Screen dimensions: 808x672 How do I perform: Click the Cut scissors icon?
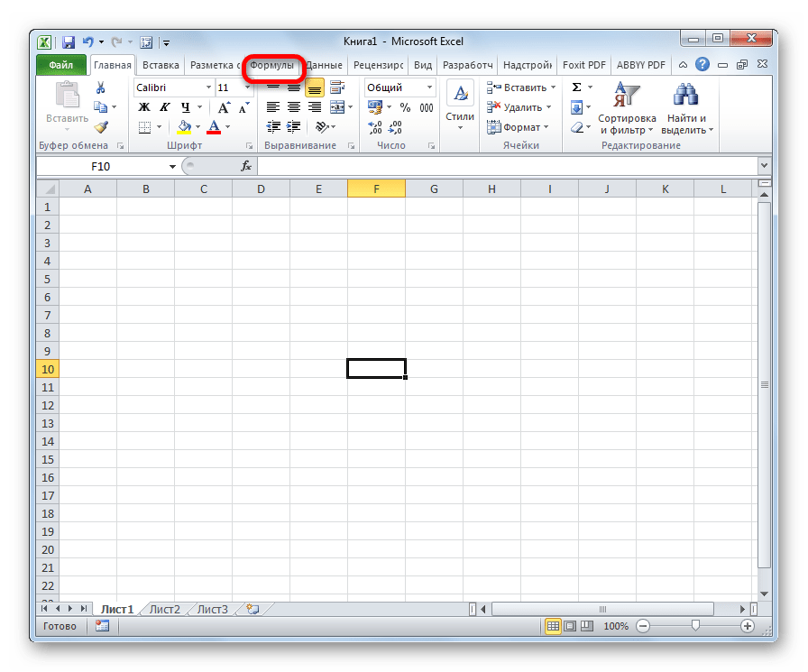tap(101, 87)
